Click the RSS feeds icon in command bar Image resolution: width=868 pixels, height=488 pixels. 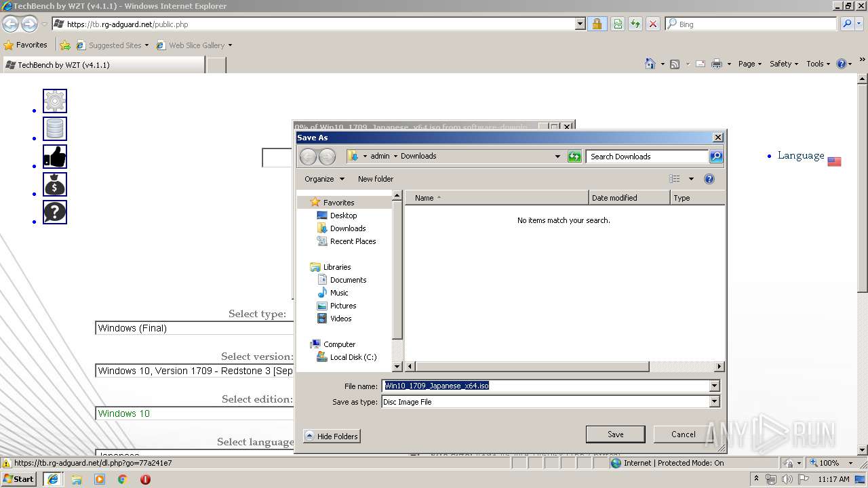point(675,64)
